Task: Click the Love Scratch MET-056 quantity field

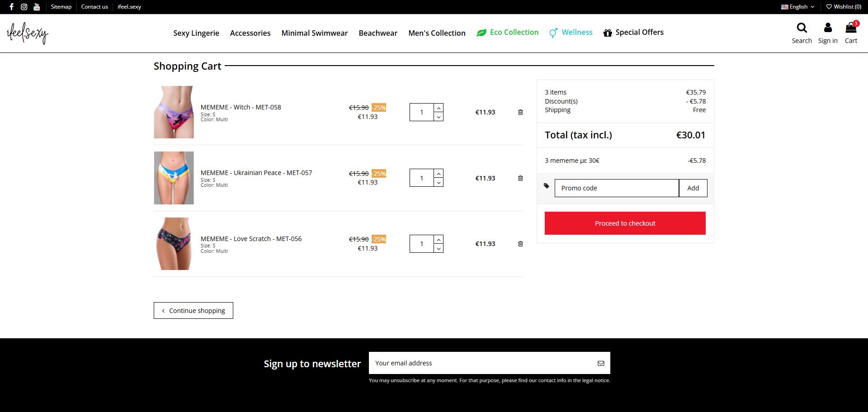Action: pos(422,244)
